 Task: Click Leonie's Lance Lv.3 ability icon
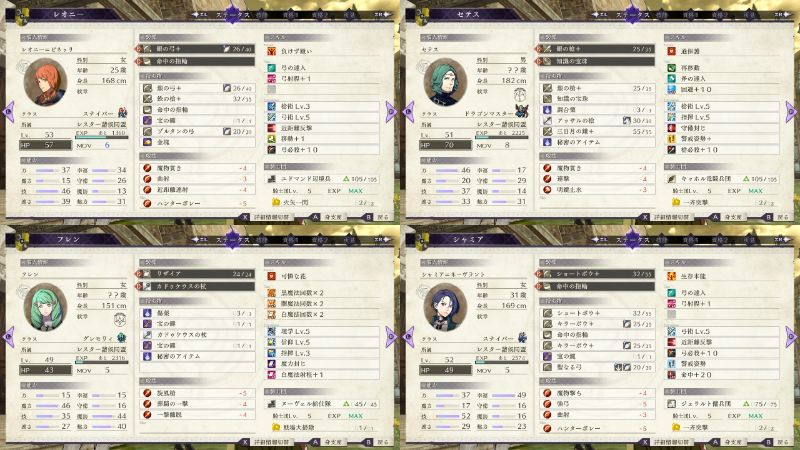click(272, 107)
